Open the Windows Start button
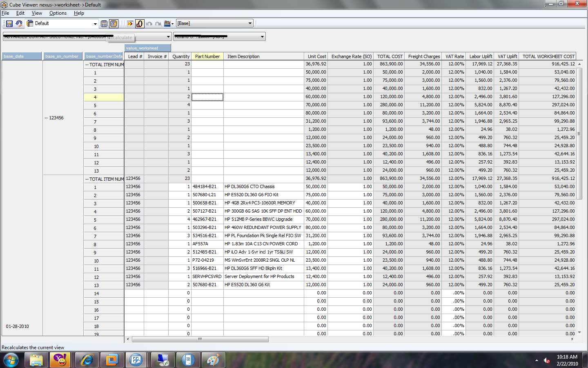This screenshot has height=368, width=588. (x=11, y=360)
